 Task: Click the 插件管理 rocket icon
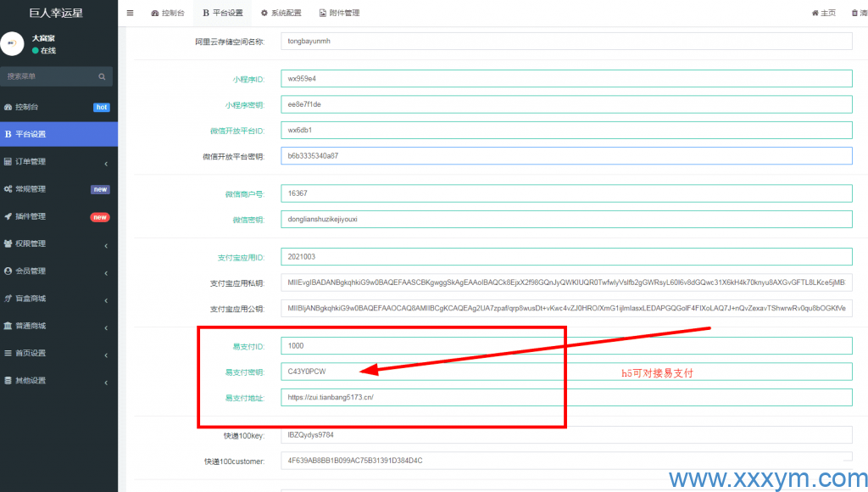point(8,216)
